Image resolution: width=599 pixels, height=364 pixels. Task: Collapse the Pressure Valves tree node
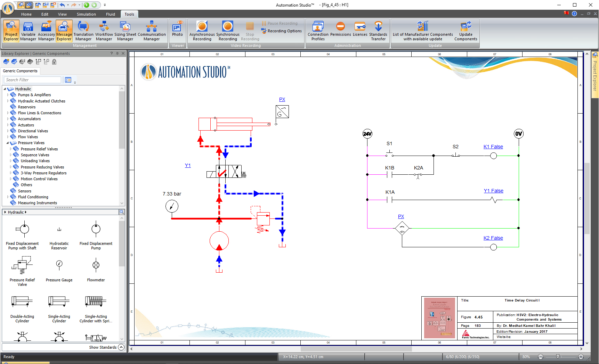[x=8, y=143]
